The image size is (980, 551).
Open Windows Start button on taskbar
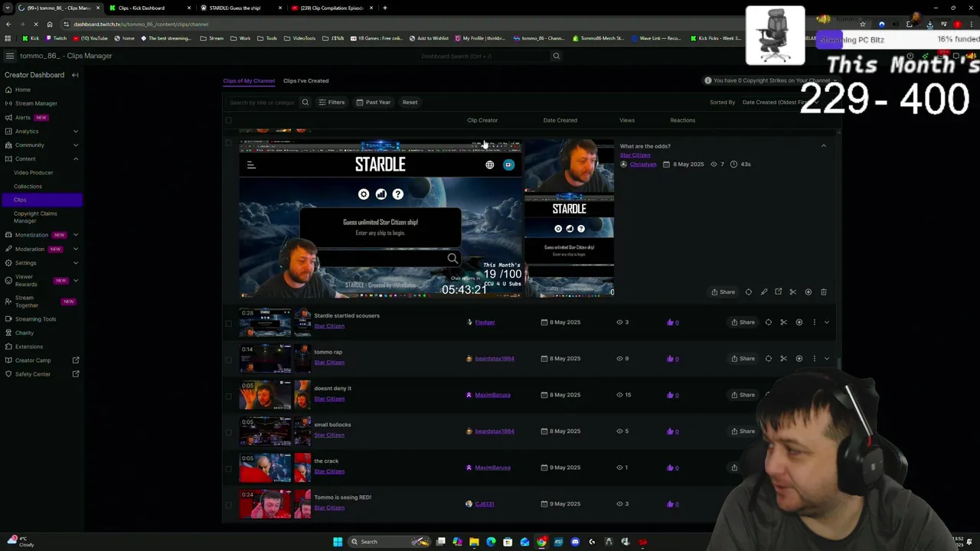pos(338,542)
